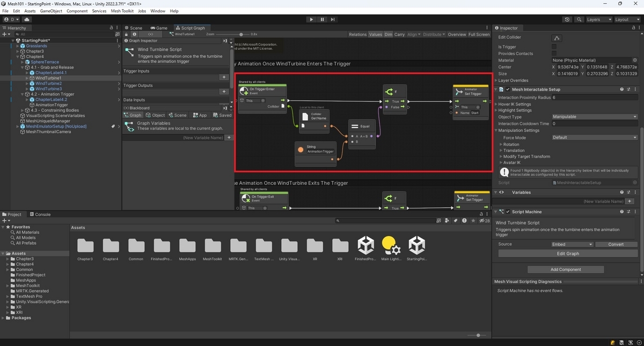Toggle the graph lock icon

pos(127,34)
